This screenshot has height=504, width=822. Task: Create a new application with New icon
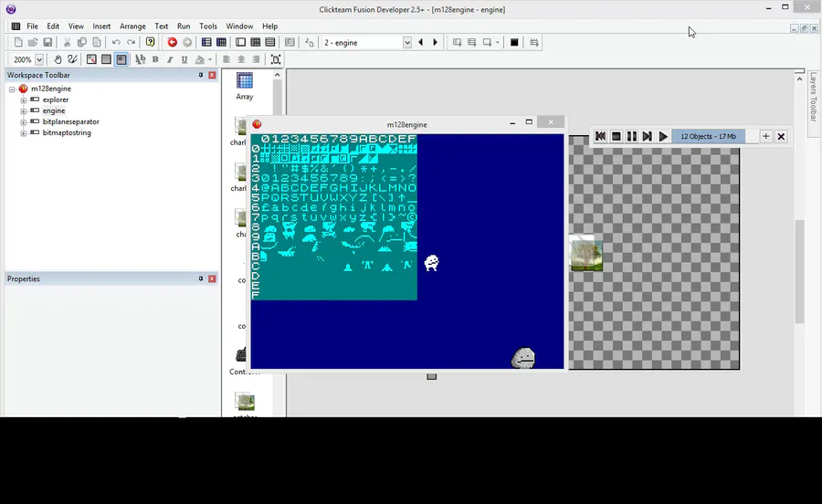pyautogui.click(x=18, y=42)
